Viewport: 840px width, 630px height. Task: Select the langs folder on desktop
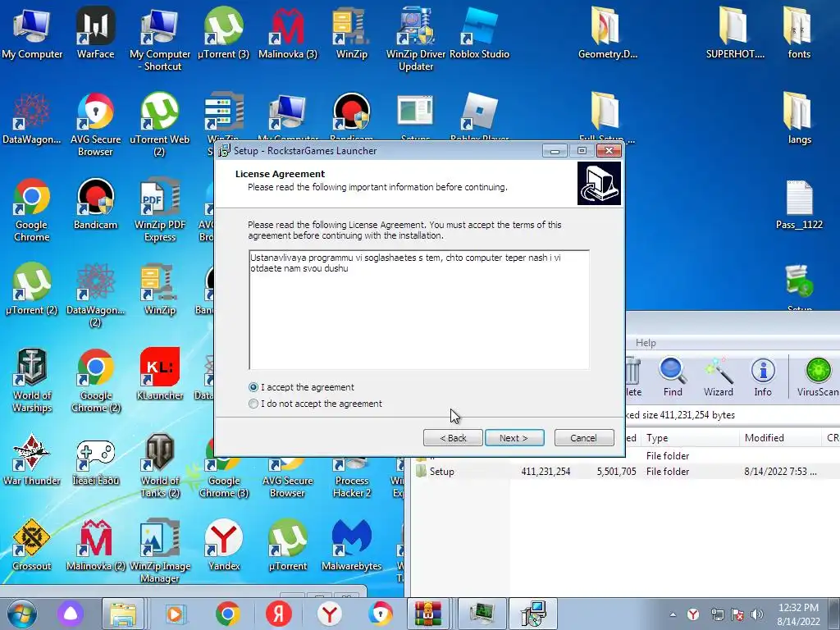click(799, 119)
